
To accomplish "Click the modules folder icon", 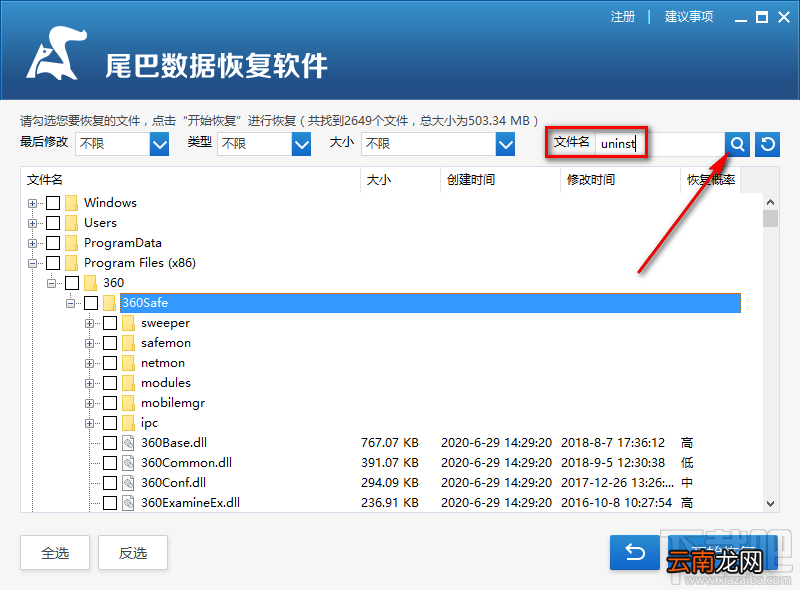I will (x=129, y=383).
